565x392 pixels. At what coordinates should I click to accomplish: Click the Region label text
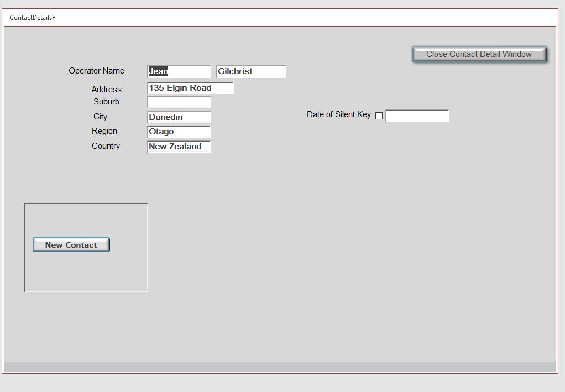click(x=104, y=131)
